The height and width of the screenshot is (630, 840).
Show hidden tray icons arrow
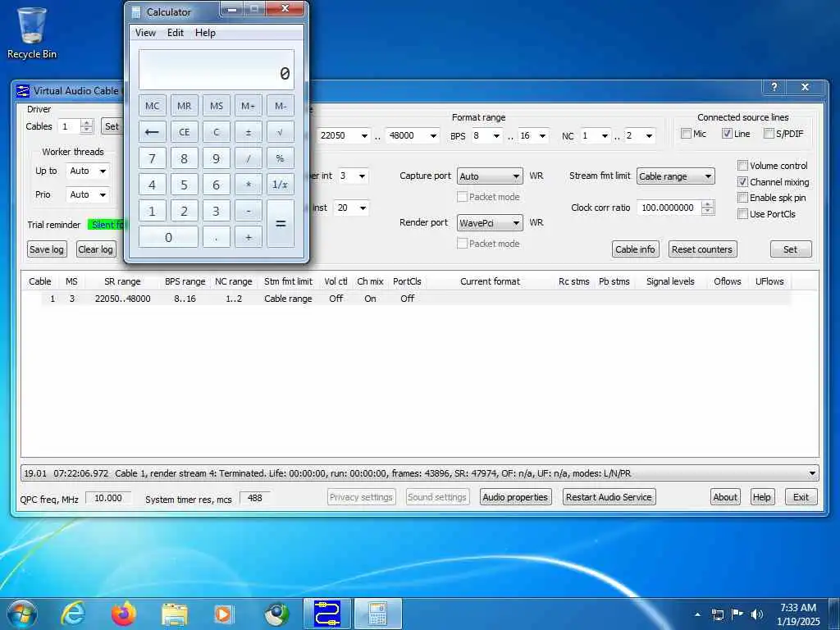(697, 614)
